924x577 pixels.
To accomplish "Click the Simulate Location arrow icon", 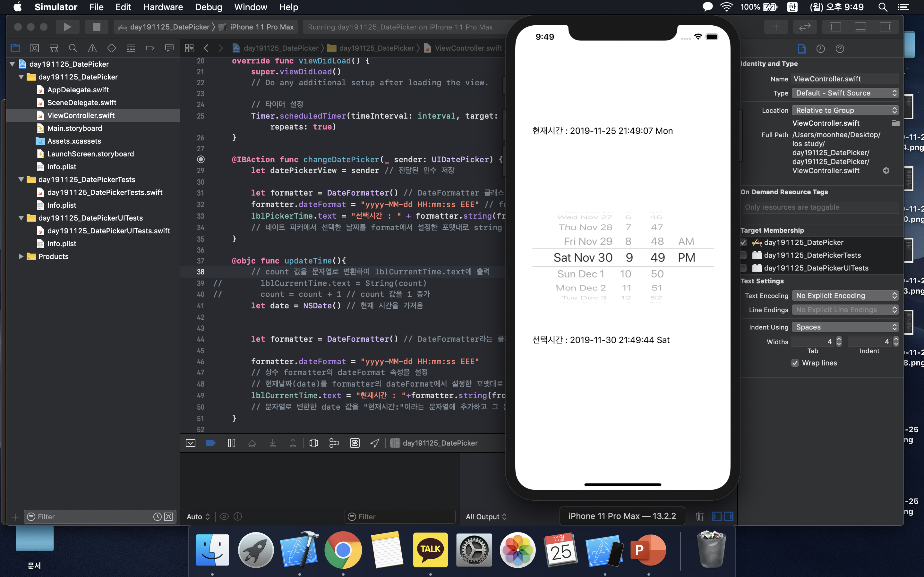I will (374, 443).
